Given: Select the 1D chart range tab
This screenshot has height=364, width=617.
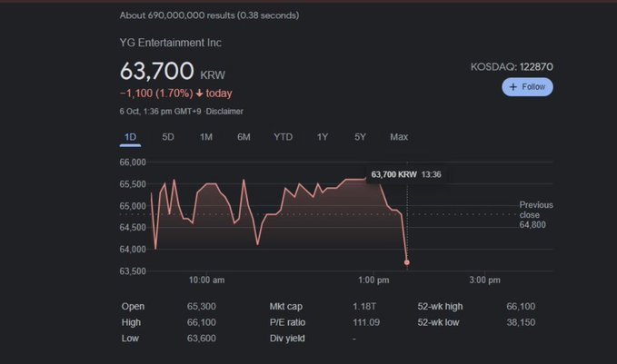Looking at the screenshot, I should [130, 137].
